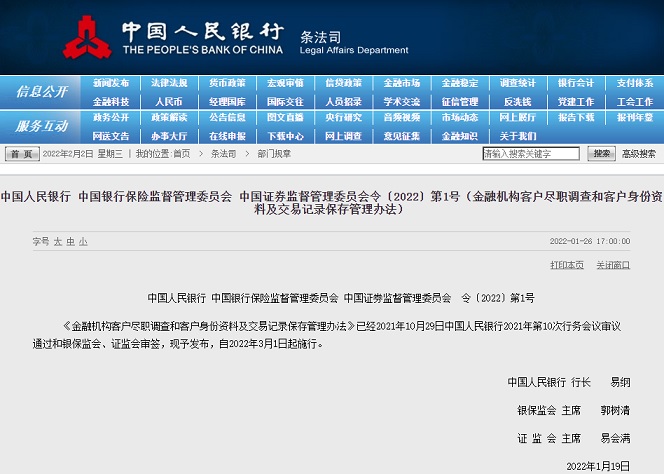Click the timestamp 2022-01-26 17:00:00
This screenshot has width=664, height=474.
pos(590,241)
